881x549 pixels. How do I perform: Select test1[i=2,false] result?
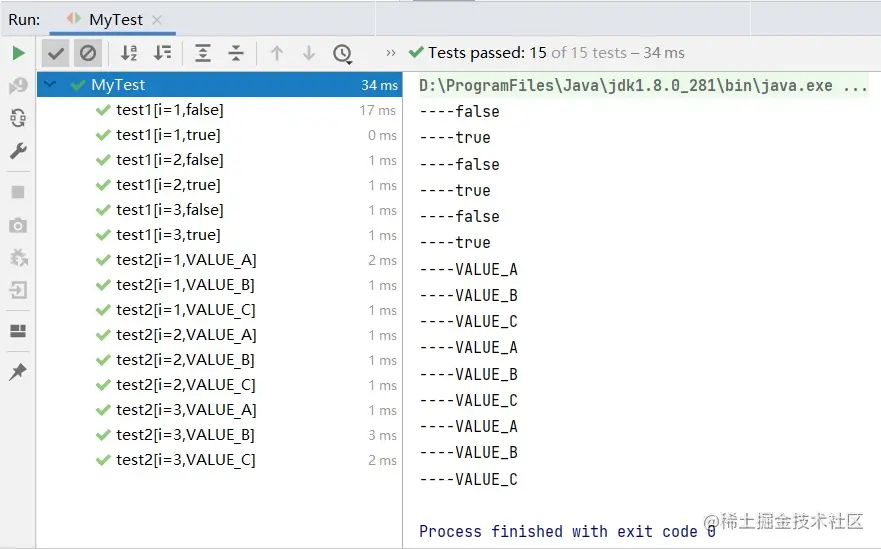coord(219,160)
